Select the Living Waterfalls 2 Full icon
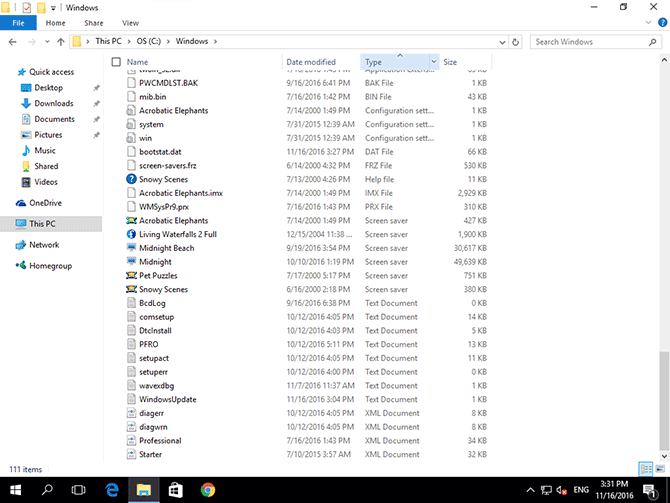This screenshot has height=503, width=670. point(131,234)
